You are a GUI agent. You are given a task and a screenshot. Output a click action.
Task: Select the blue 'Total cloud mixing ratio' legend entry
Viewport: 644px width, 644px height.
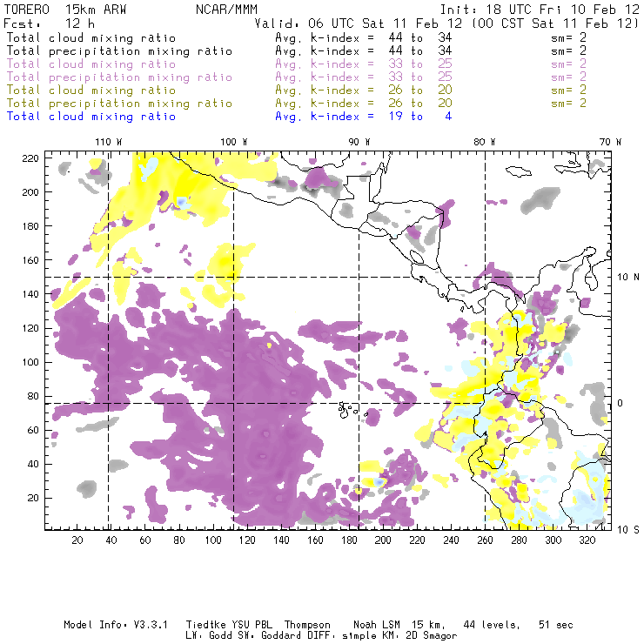click(91, 117)
